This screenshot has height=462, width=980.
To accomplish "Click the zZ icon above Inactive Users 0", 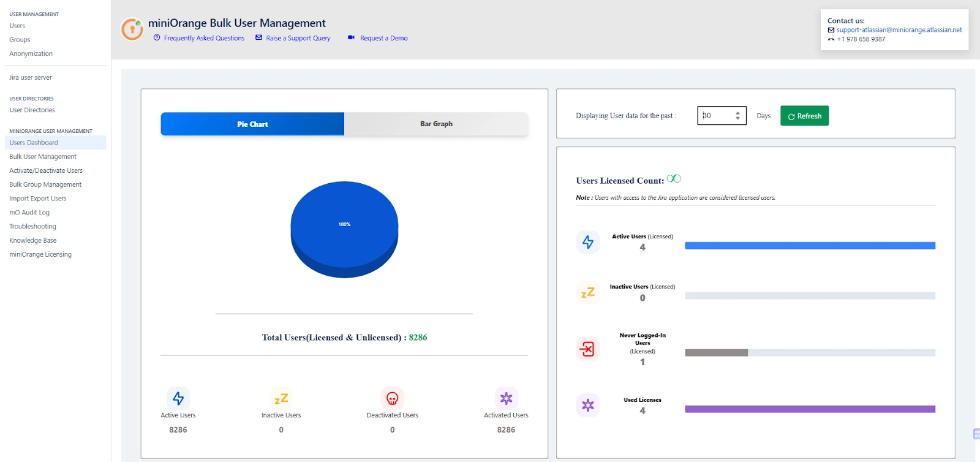I will (281, 398).
